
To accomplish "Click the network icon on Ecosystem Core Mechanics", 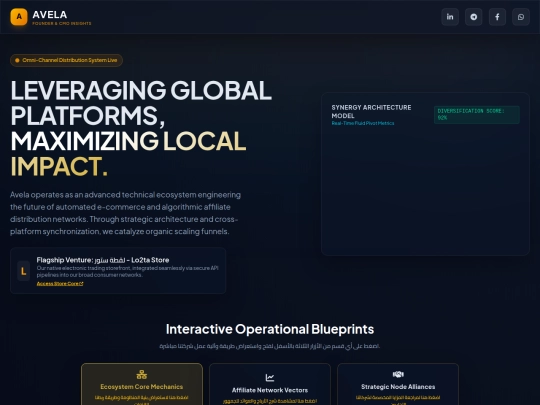I will coord(142,374).
